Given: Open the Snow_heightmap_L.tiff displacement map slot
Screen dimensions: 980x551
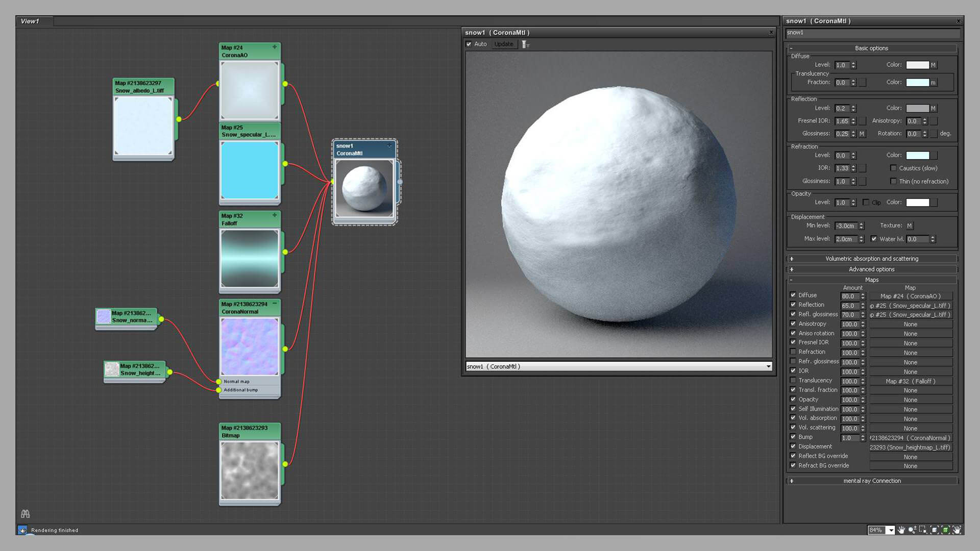Looking at the screenshot, I should tap(911, 447).
